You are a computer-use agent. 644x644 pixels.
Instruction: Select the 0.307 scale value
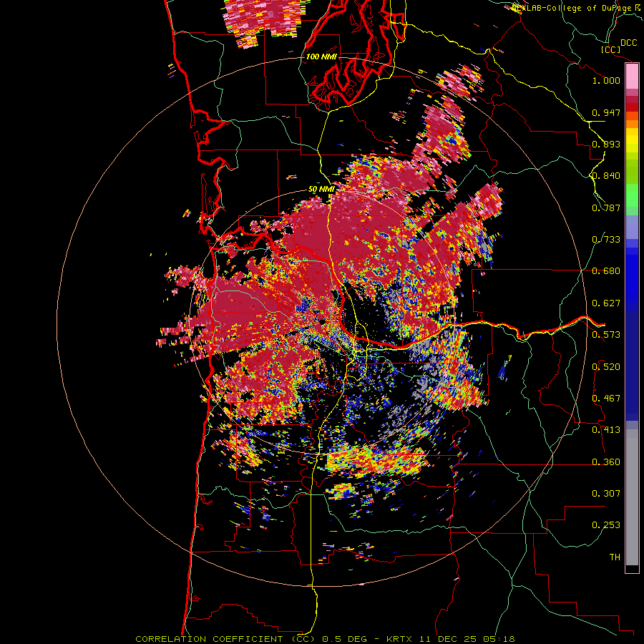click(x=606, y=494)
